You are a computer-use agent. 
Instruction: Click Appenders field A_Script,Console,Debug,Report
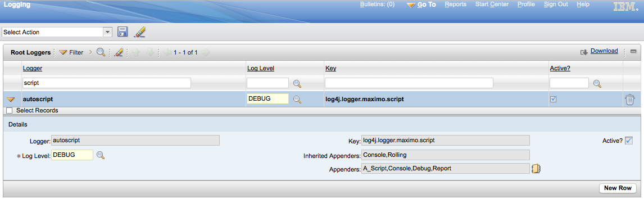coord(446,168)
